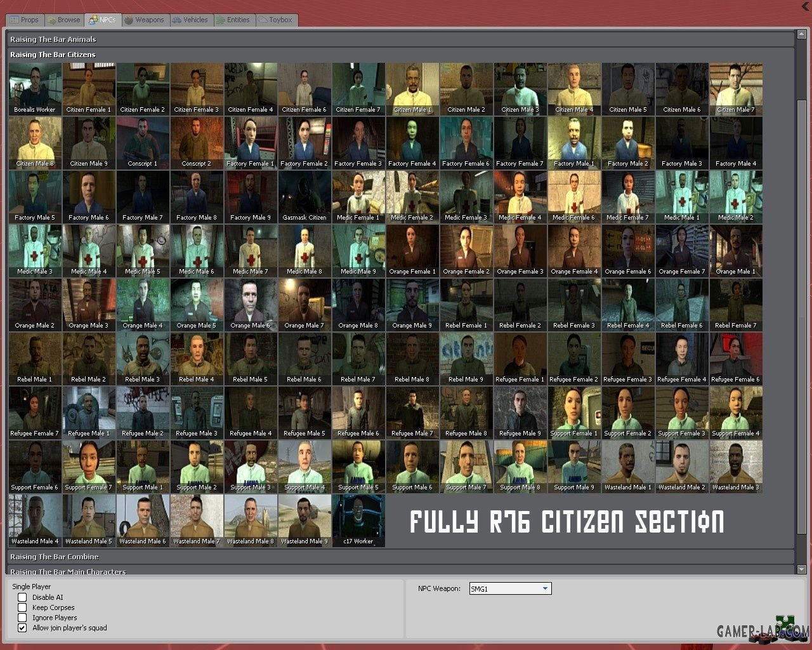Choose the Citizen Male 7 NPC icon
The image size is (812, 650).
[736, 89]
